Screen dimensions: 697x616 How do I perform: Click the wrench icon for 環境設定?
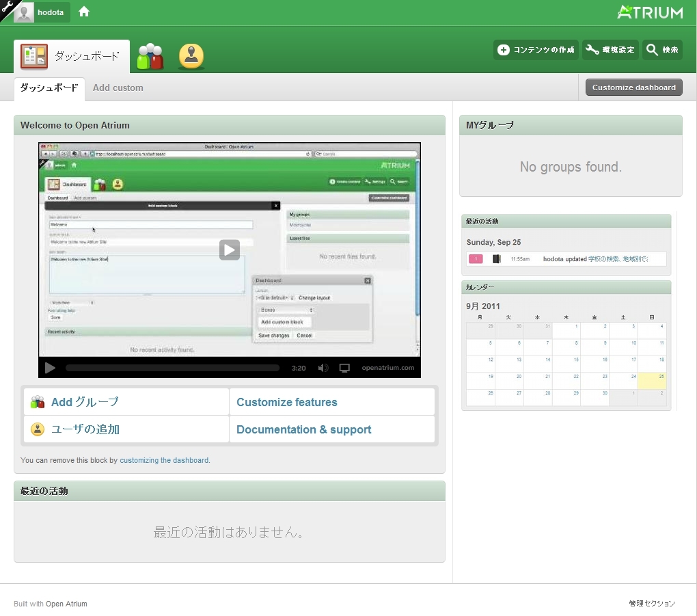tap(592, 50)
